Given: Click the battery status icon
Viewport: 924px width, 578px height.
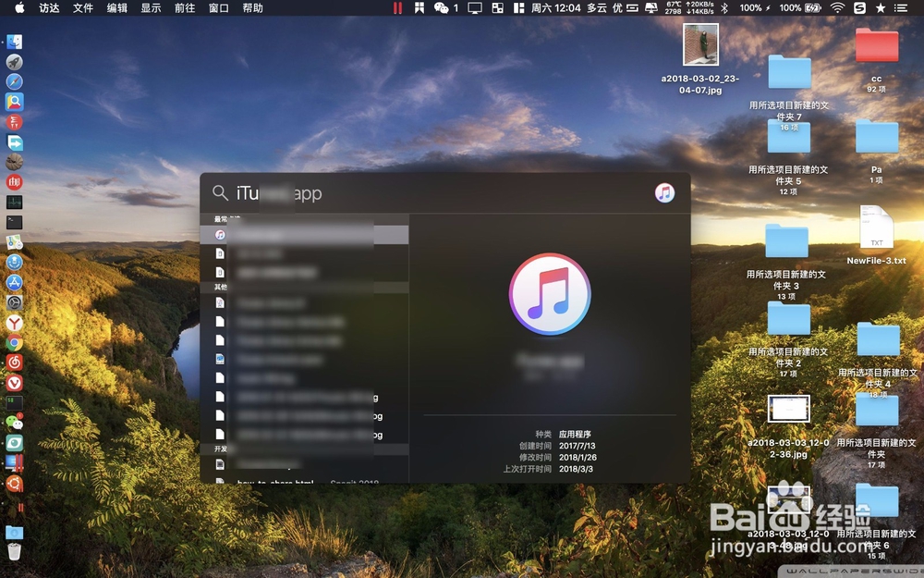Looking at the screenshot, I should coord(813,7).
